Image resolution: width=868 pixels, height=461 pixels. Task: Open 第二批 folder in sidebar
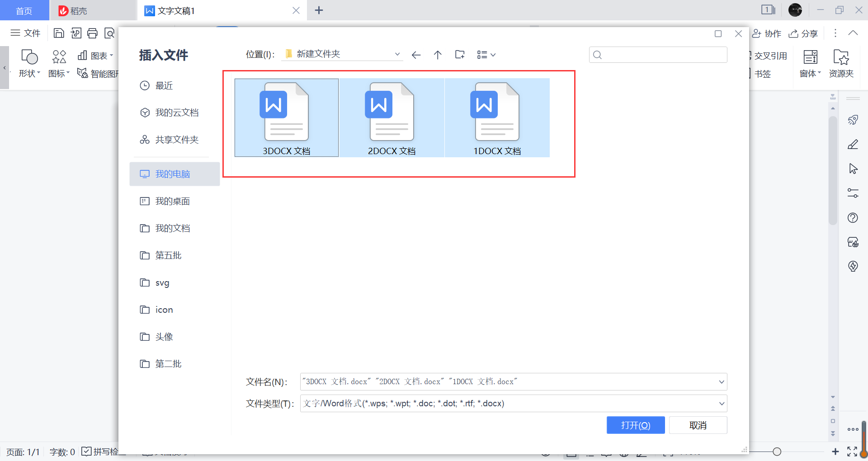tap(175, 364)
